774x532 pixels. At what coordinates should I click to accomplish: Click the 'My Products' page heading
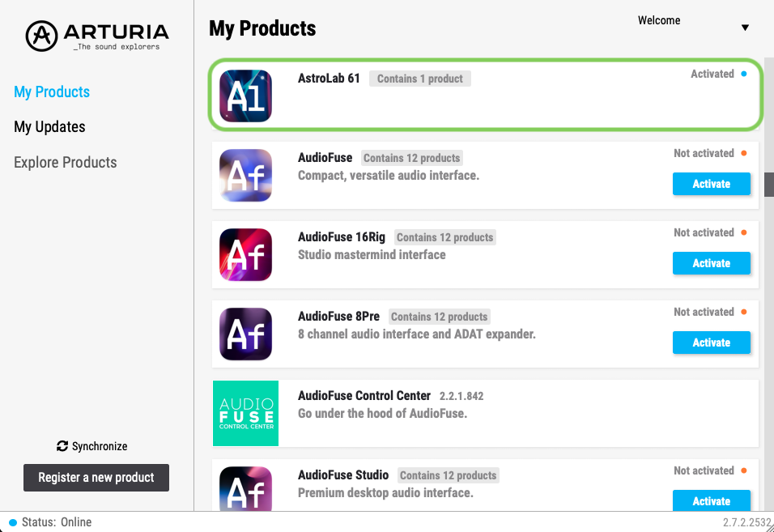click(262, 28)
